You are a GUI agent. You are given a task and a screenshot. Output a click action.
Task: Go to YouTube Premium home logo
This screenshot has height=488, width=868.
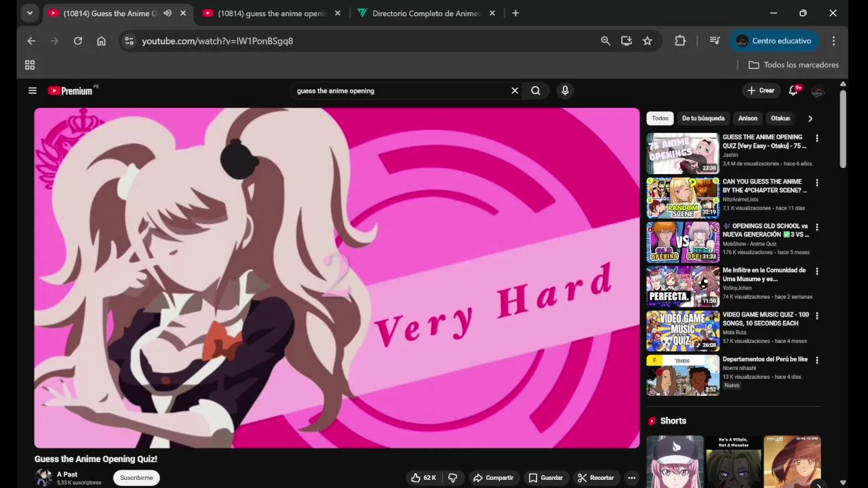click(70, 91)
